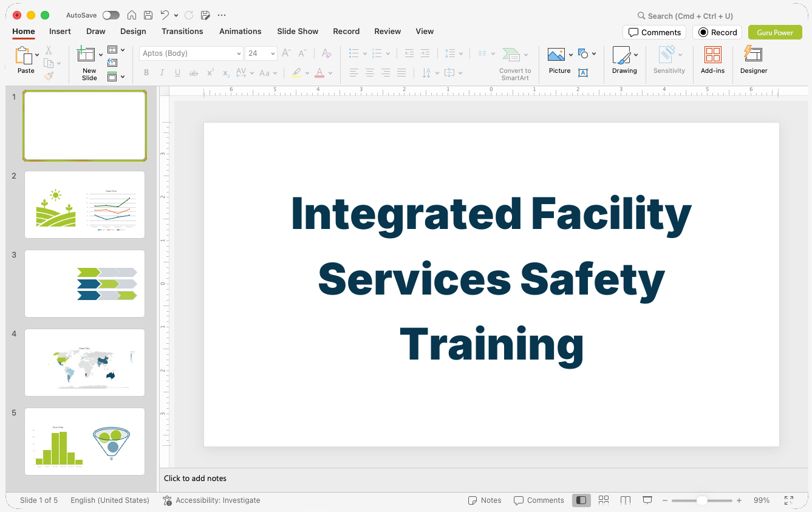Toggle Comments pane in status bar
The width and height of the screenshot is (812, 512).
[539, 500]
